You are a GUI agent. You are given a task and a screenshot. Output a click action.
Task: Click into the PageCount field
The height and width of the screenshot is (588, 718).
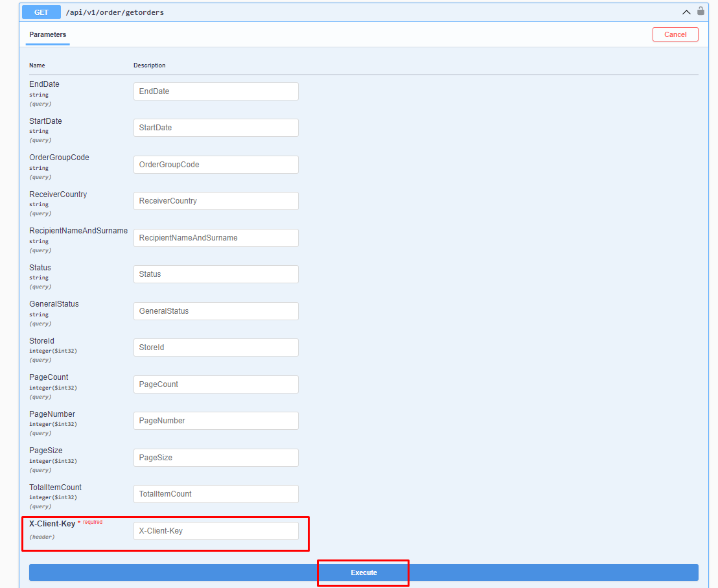click(216, 384)
